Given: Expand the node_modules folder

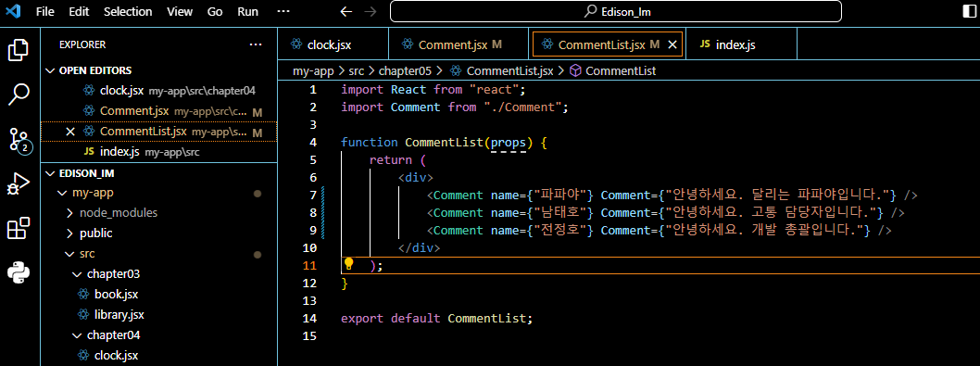Looking at the screenshot, I should (x=158, y=213).
